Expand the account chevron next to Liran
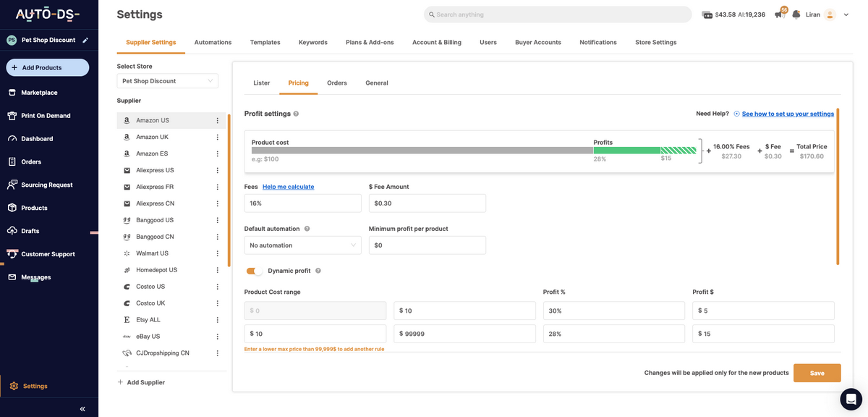This screenshot has height=417, width=868. pyautogui.click(x=846, y=14)
